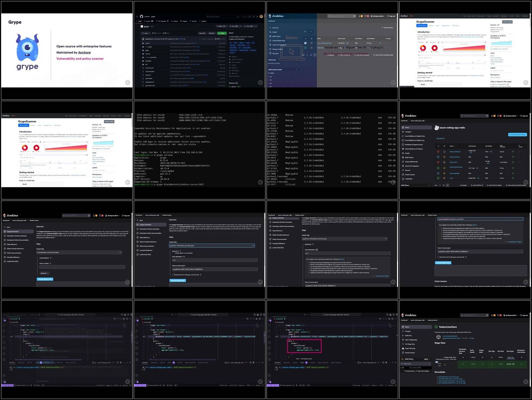
Task: Click Delete Multibranch Pipeline in azure-voting-app-redis project thumbnail
Action: pyautogui.click(x=412, y=149)
